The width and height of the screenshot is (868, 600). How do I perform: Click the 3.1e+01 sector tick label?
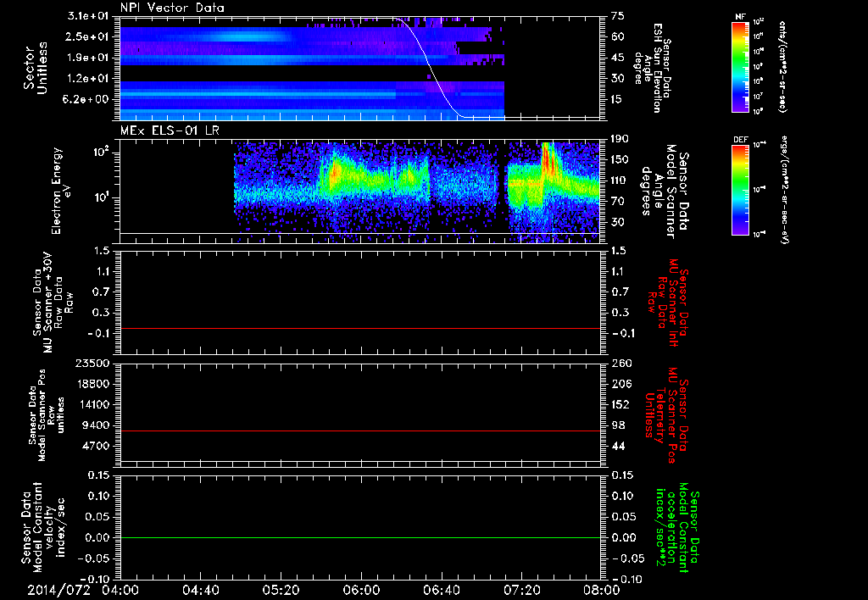click(90, 16)
